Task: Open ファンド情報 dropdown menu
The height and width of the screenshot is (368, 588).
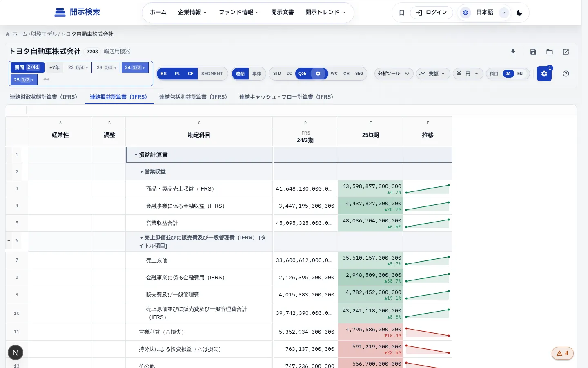Action: point(239,13)
